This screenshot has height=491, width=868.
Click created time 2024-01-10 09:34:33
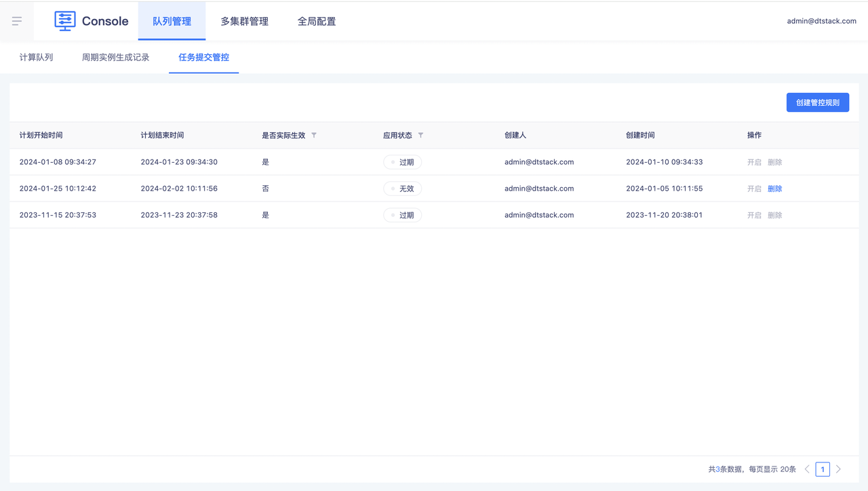tap(664, 162)
